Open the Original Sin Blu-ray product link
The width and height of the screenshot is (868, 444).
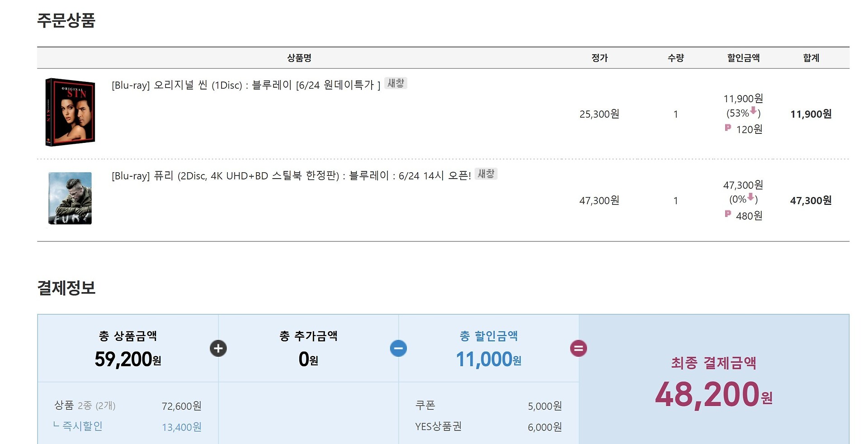click(246, 85)
